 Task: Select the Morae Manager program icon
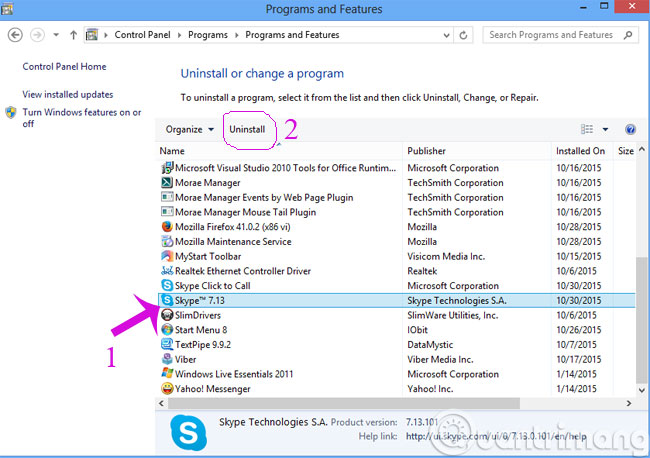[x=167, y=182]
